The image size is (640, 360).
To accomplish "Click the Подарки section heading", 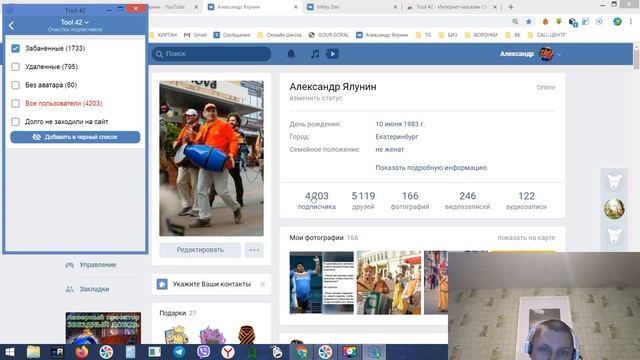I will (x=173, y=313).
